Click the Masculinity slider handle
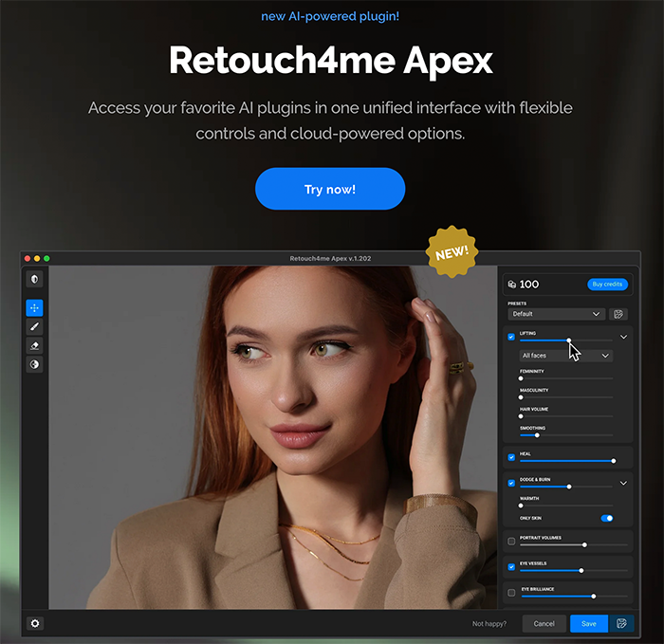Screen dimensions: 664x644 521,397
